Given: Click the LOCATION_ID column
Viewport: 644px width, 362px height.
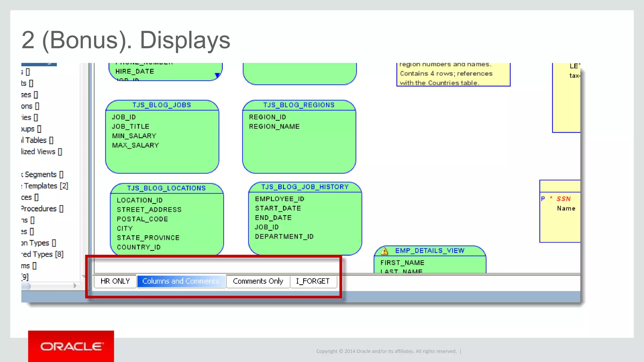Looking at the screenshot, I should point(140,200).
